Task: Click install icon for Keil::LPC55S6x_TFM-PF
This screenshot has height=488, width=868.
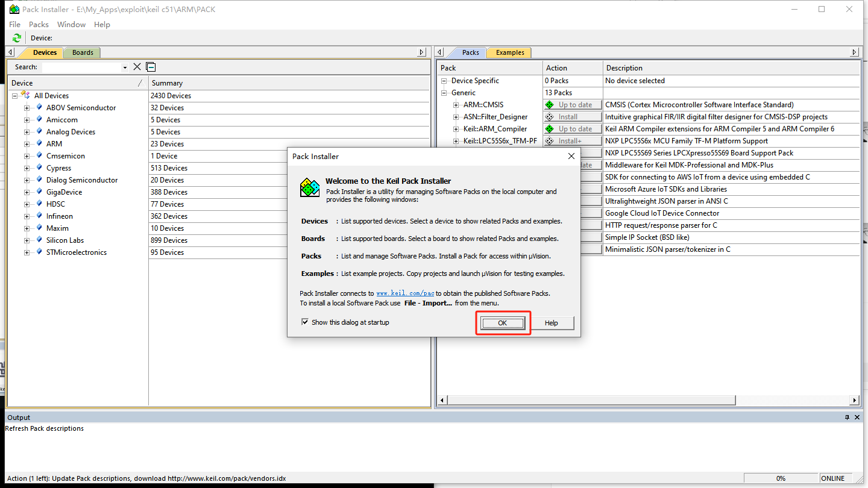Action: tap(549, 141)
